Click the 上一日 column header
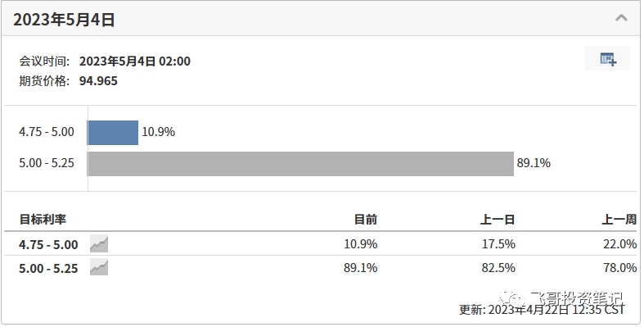Viewport: 644px width, 327px height. tap(498, 220)
